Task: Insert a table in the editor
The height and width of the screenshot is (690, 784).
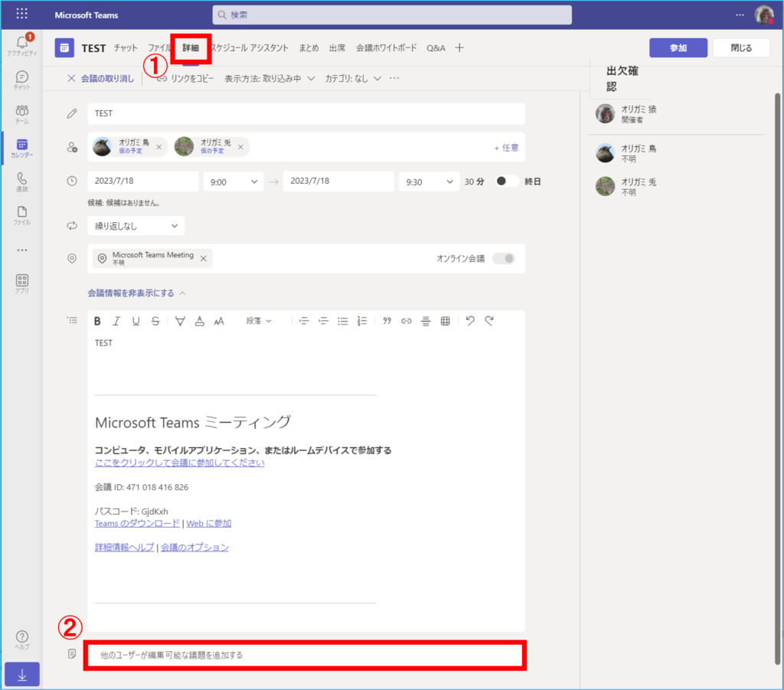Action: tap(445, 321)
